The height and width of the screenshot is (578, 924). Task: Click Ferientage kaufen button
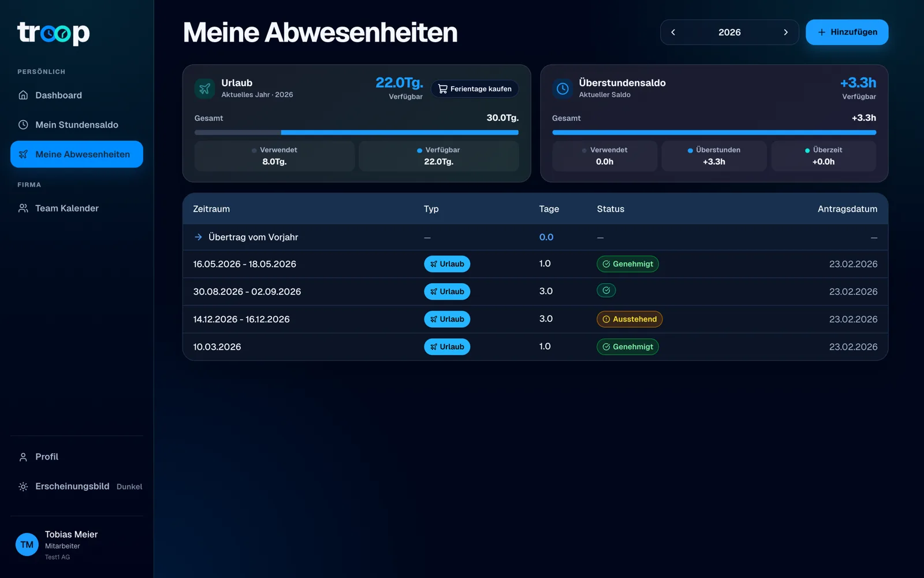[x=475, y=89]
